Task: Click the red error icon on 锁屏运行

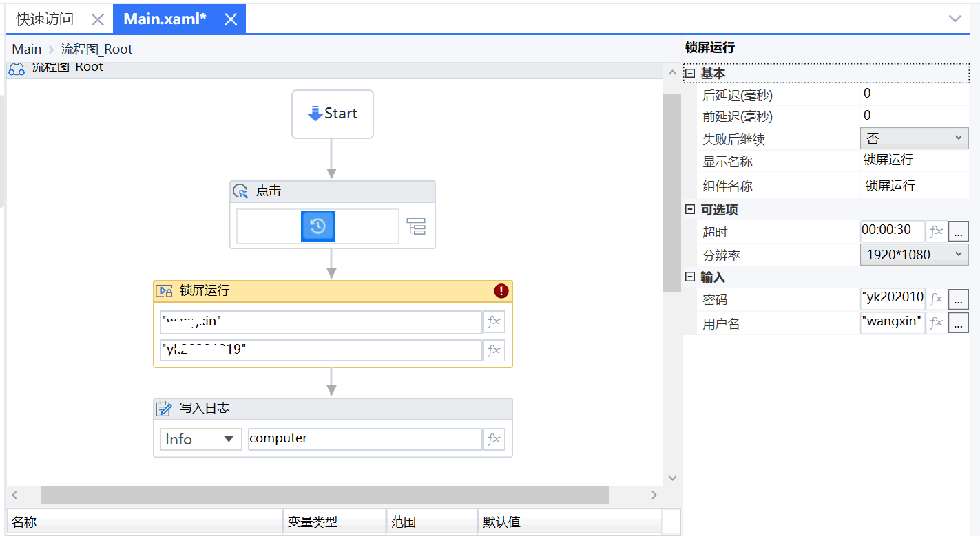Action: (501, 291)
